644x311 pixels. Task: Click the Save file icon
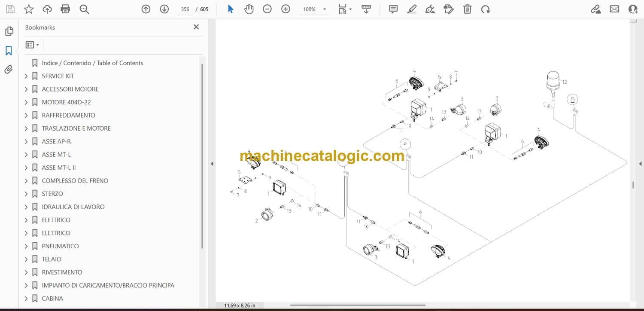click(x=10, y=9)
